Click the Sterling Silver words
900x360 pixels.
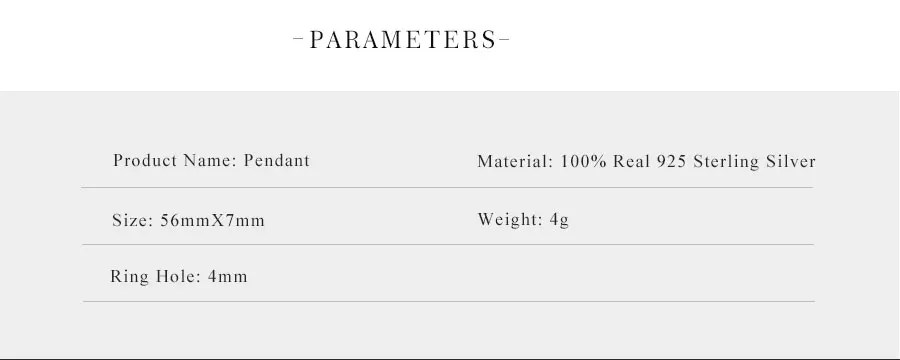(x=754, y=161)
